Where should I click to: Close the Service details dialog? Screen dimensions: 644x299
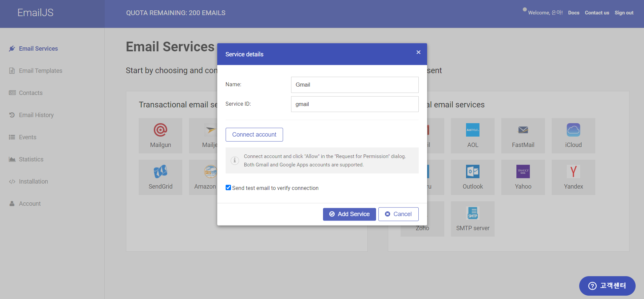(x=418, y=52)
